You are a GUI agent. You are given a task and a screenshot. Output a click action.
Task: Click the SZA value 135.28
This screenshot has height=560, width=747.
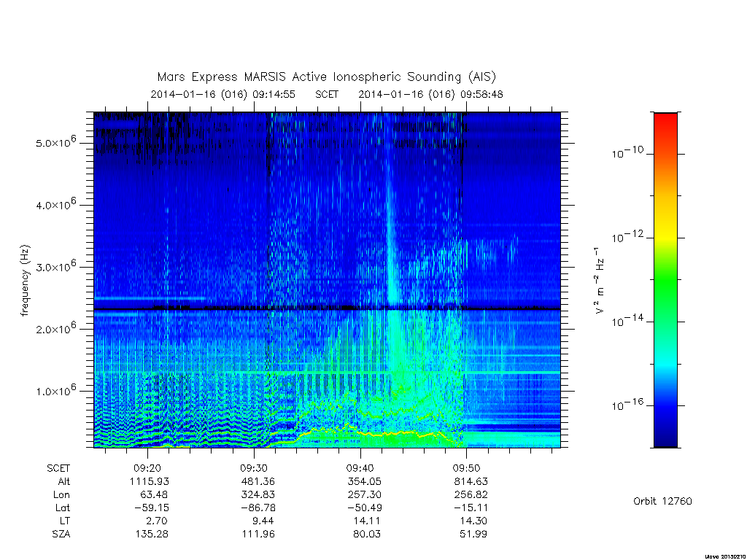[151, 534]
